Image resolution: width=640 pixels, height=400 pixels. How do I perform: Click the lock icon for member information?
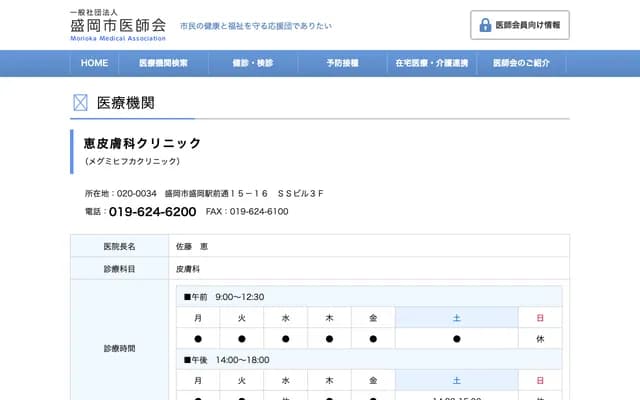486,25
